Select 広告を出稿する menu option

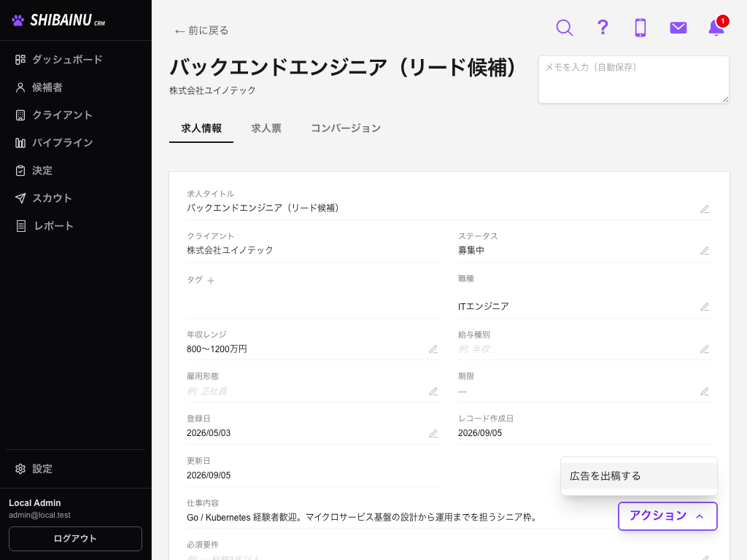pyautogui.click(x=639, y=475)
